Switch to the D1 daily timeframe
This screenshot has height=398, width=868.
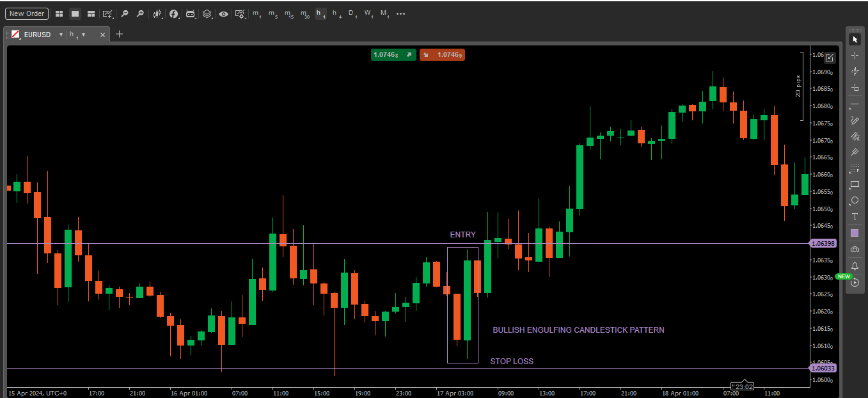click(x=351, y=13)
